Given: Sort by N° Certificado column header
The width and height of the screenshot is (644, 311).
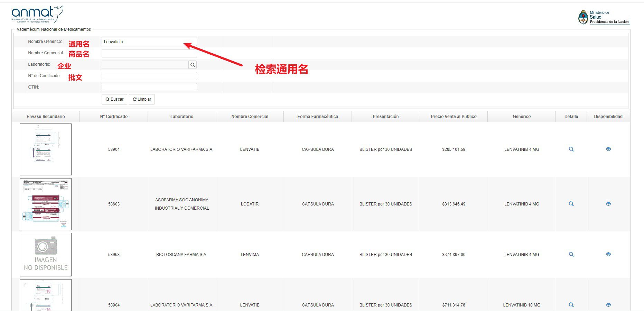Looking at the screenshot, I should click(x=114, y=117).
